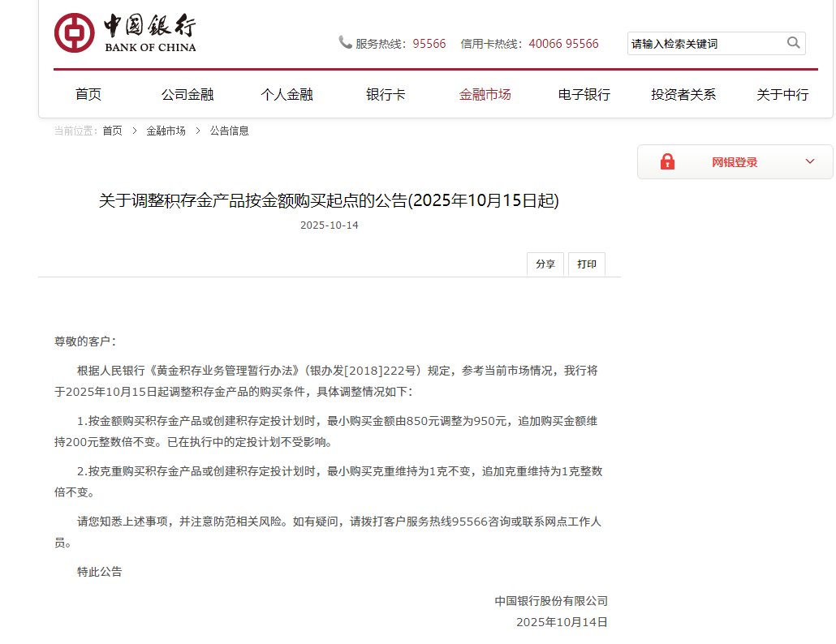Open the 公告信息 breadcrumb link
Screen dimensions: 836x644
coord(231,130)
